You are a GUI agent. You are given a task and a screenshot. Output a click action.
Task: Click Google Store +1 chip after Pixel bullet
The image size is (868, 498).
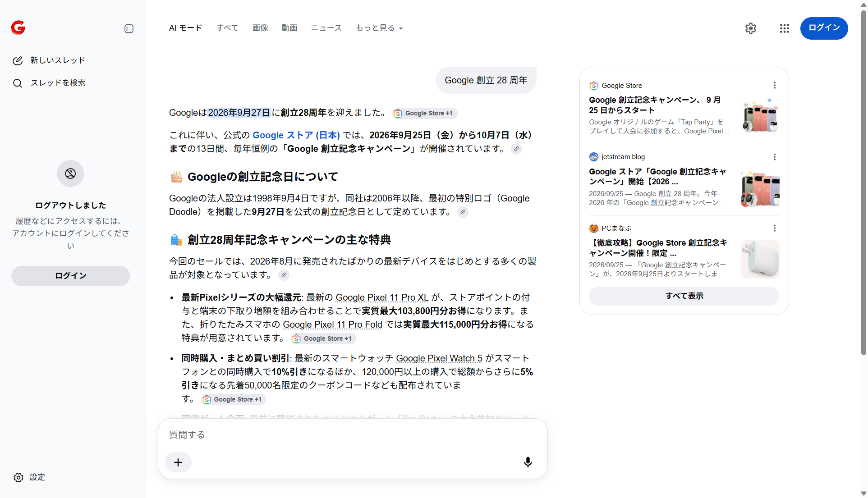coord(323,339)
